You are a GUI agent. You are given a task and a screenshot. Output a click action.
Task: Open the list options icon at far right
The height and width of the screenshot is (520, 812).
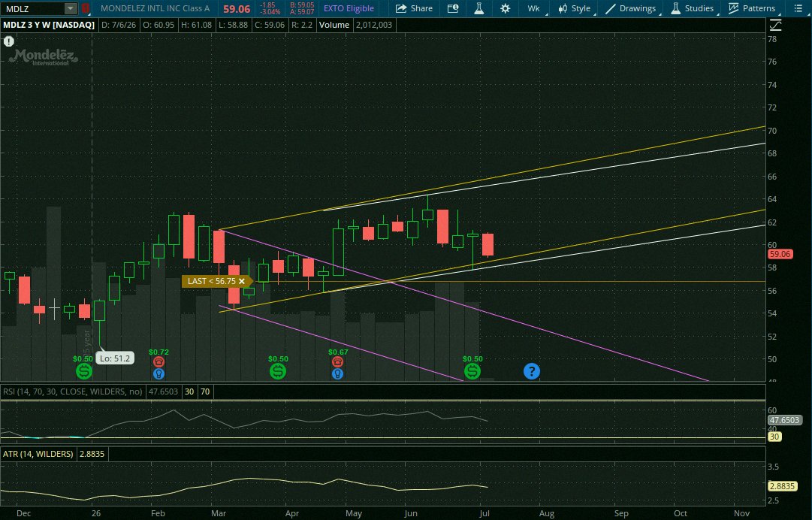(798, 8)
